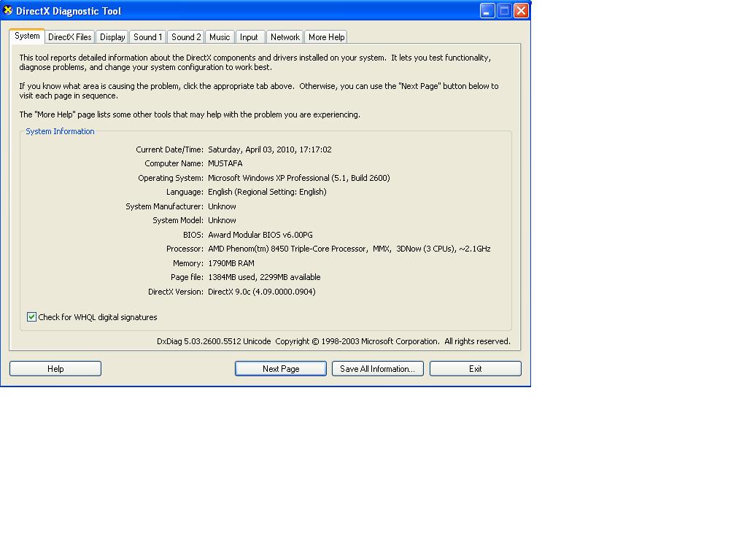Open the More Help tab
Viewport: 747px width, 560px height.
tap(326, 37)
